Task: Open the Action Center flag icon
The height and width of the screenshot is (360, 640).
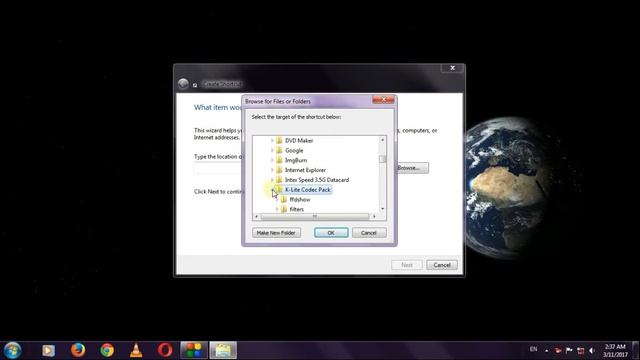Action: click(569, 350)
